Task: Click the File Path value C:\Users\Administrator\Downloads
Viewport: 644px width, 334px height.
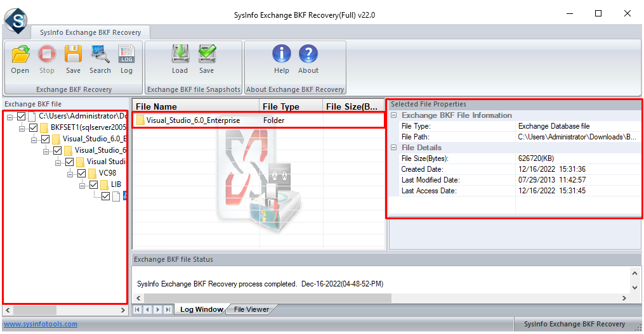Action: [x=577, y=137]
